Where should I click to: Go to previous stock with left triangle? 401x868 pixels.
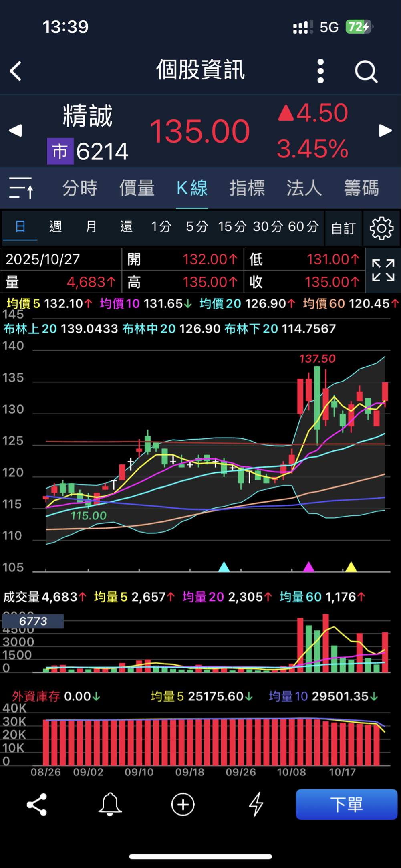point(15,131)
